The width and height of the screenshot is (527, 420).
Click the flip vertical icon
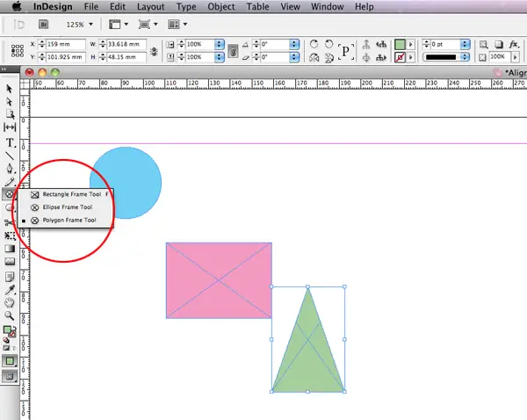point(329,58)
